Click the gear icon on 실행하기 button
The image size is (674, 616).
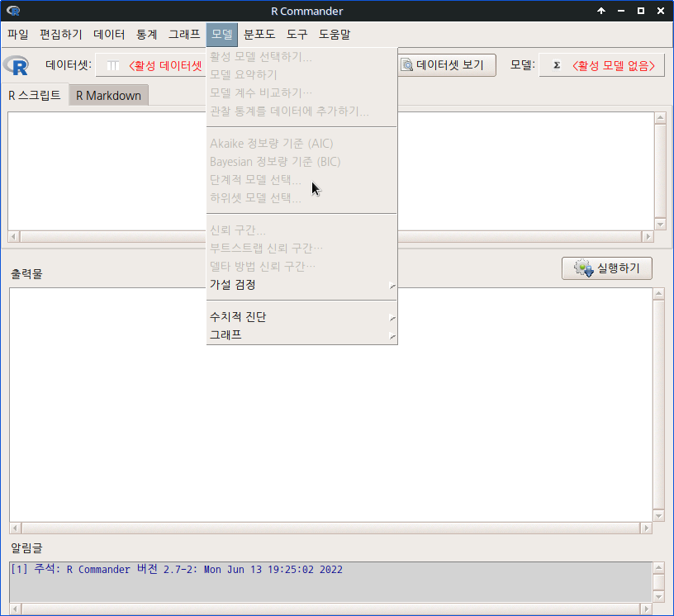coord(583,268)
